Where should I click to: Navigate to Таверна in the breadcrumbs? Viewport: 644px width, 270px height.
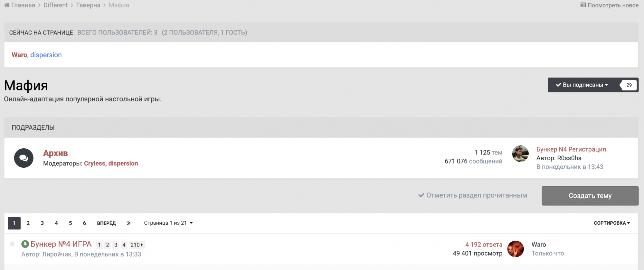click(x=88, y=5)
